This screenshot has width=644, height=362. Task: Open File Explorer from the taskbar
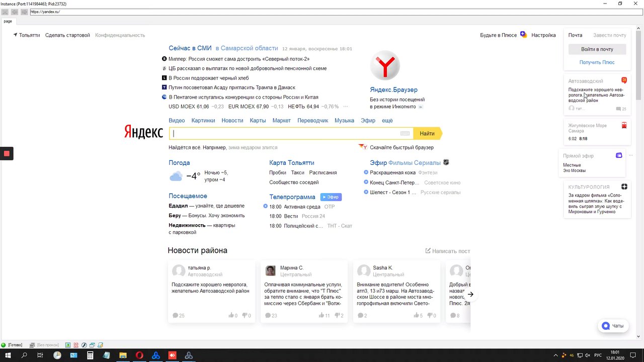[123, 355]
